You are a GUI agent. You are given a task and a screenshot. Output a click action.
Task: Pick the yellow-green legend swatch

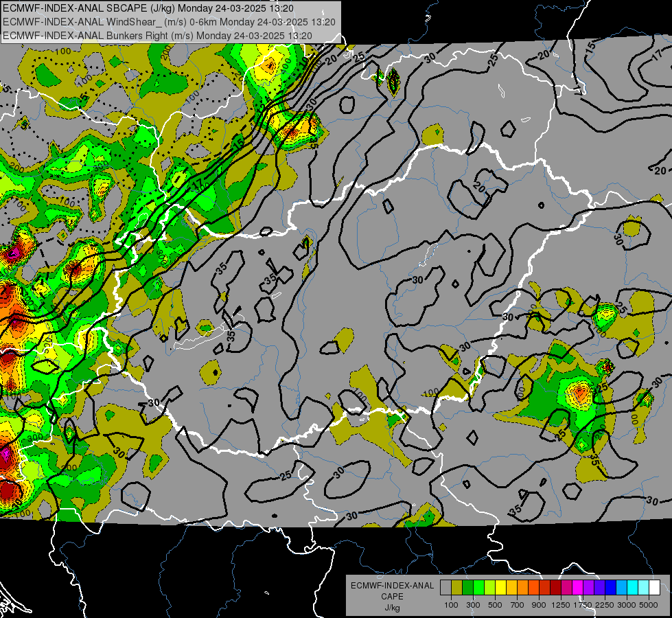pyautogui.click(x=489, y=587)
